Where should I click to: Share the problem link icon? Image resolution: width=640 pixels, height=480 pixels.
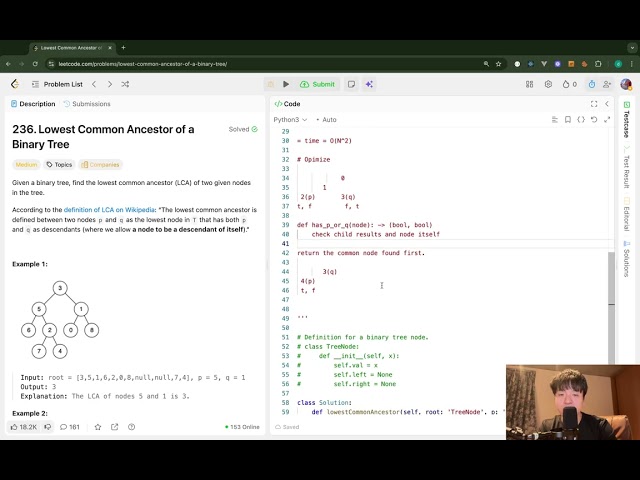[114, 427]
